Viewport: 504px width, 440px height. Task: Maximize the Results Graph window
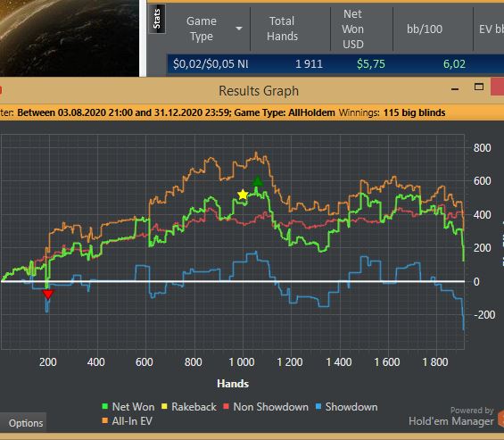[479, 87]
